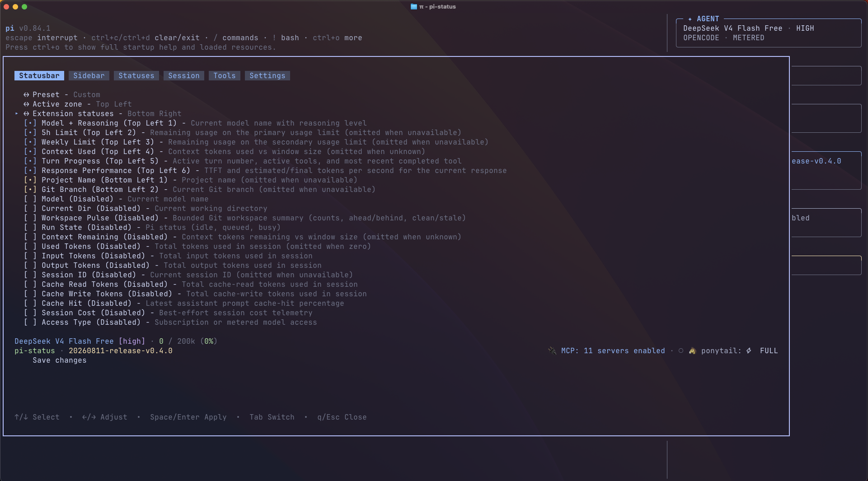Click 'Tab Switch' hint in footer
This screenshot has width=868, height=481.
272,417
